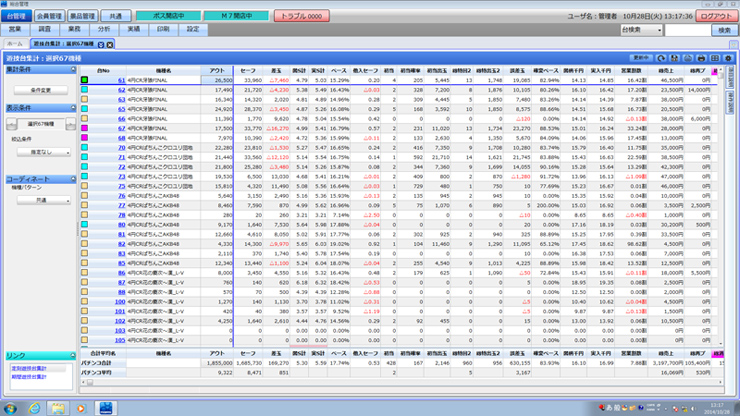This screenshot has height=416, width=740.
Task: Click the ポス開店中 status indicator
Action: click(x=168, y=16)
